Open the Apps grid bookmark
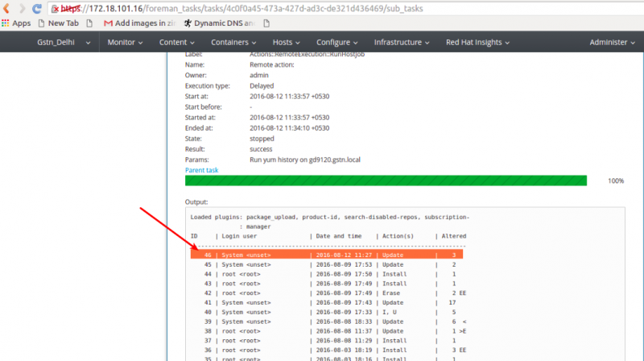This screenshot has width=644, height=361. click(16, 23)
